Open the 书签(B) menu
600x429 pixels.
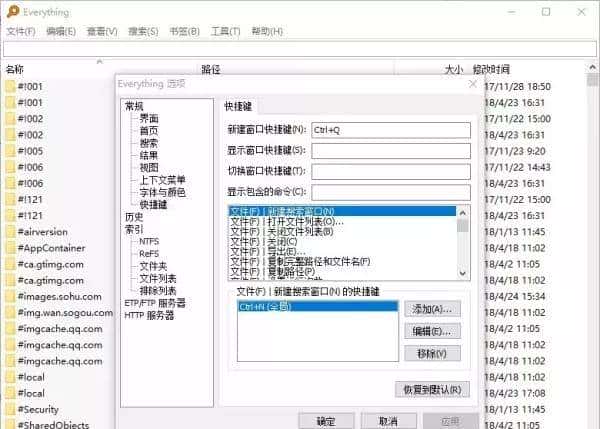click(184, 31)
